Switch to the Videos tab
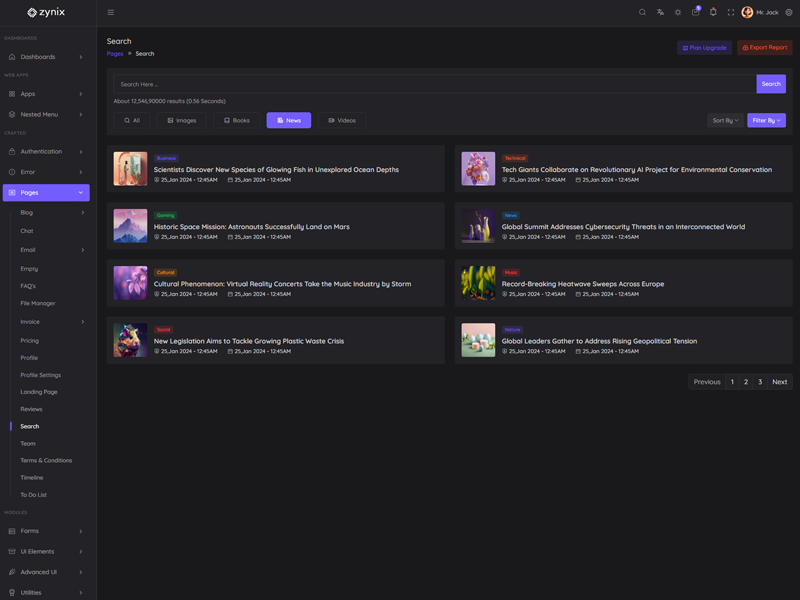The width and height of the screenshot is (800, 600). click(x=341, y=120)
